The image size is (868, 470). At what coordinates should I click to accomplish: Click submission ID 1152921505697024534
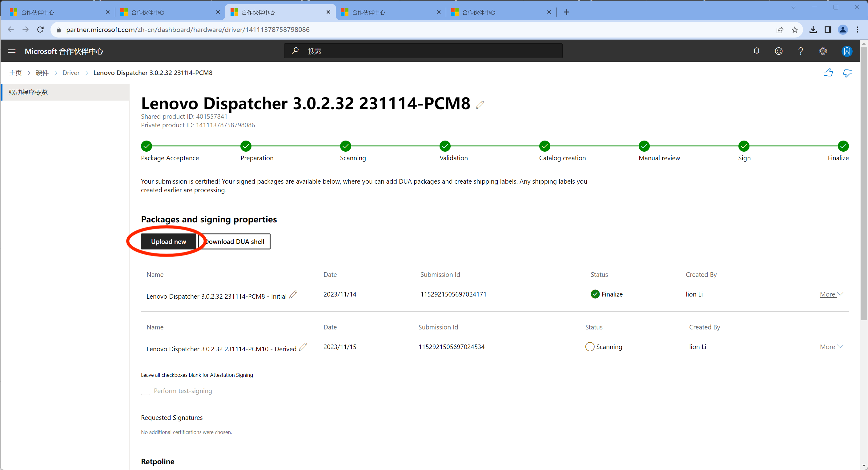[451, 347]
